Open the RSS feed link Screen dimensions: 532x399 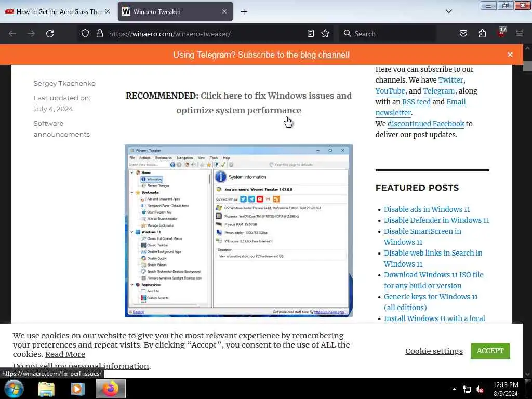tap(416, 102)
